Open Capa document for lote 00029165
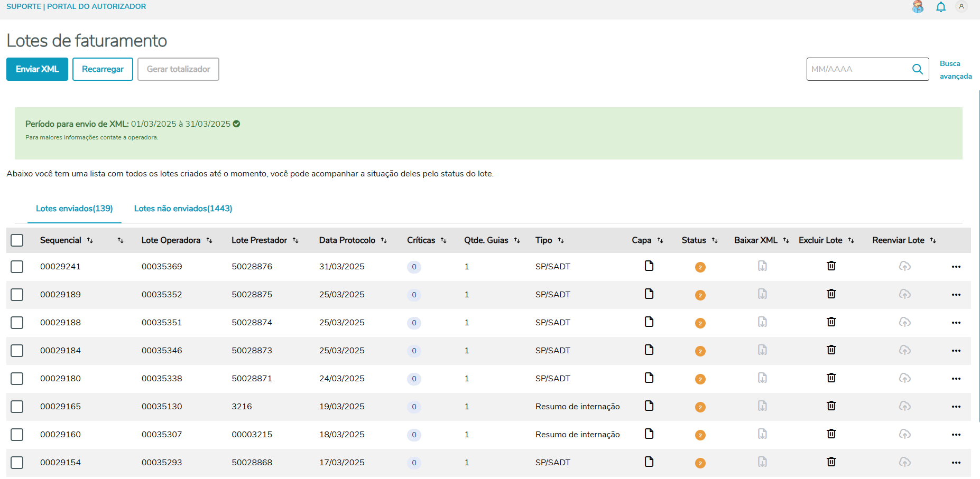 [649, 406]
